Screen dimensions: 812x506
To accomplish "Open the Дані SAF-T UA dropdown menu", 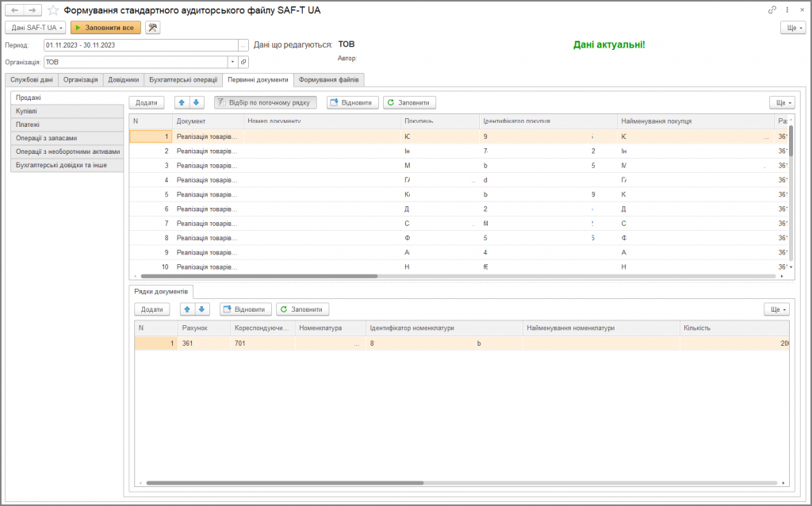I will [x=35, y=28].
